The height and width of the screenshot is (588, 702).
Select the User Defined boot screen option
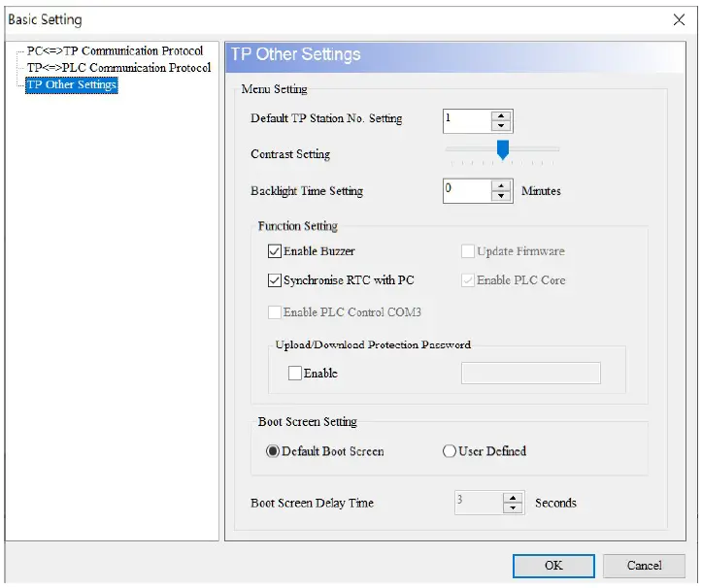tap(449, 451)
